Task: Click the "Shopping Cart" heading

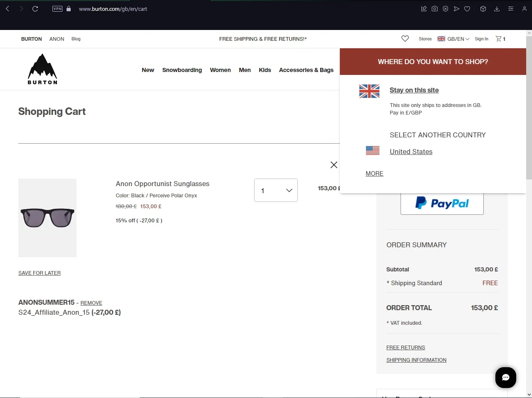Action: (x=52, y=112)
